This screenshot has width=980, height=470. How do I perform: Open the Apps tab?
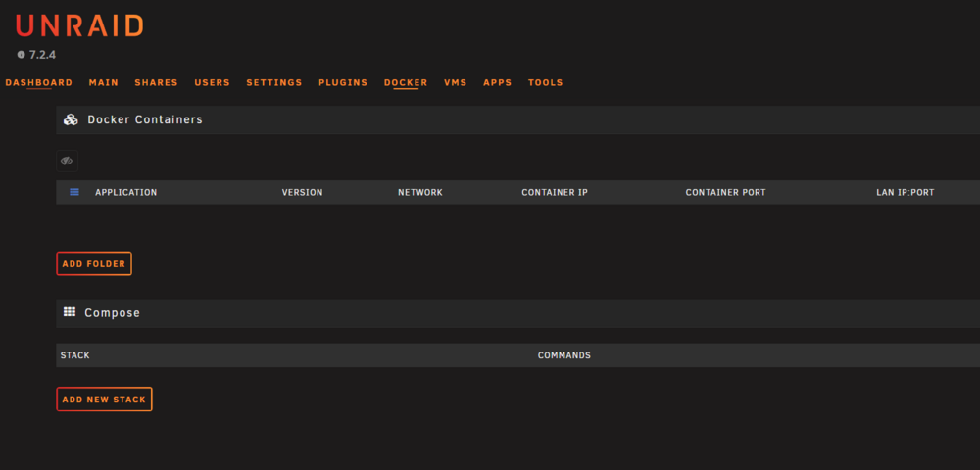(x=498, y=82)
